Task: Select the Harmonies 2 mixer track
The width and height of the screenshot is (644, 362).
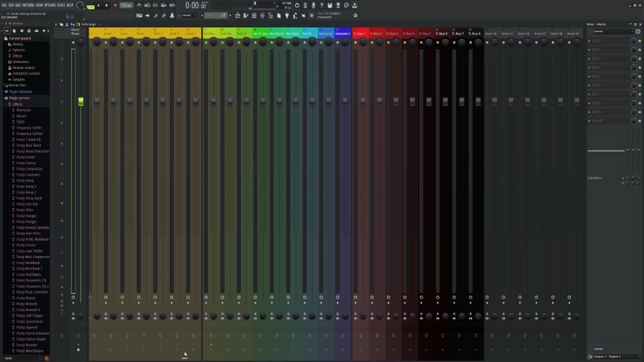Action: (343, 32)
